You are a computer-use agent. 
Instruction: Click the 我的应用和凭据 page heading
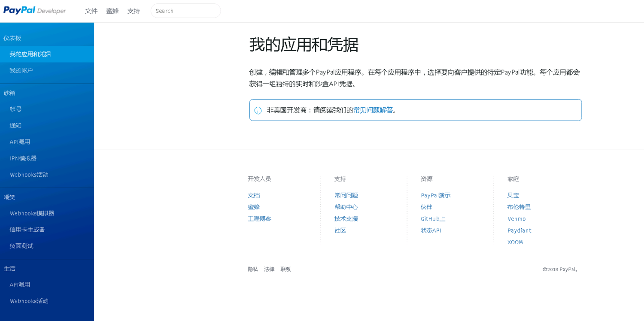point(304,45)
